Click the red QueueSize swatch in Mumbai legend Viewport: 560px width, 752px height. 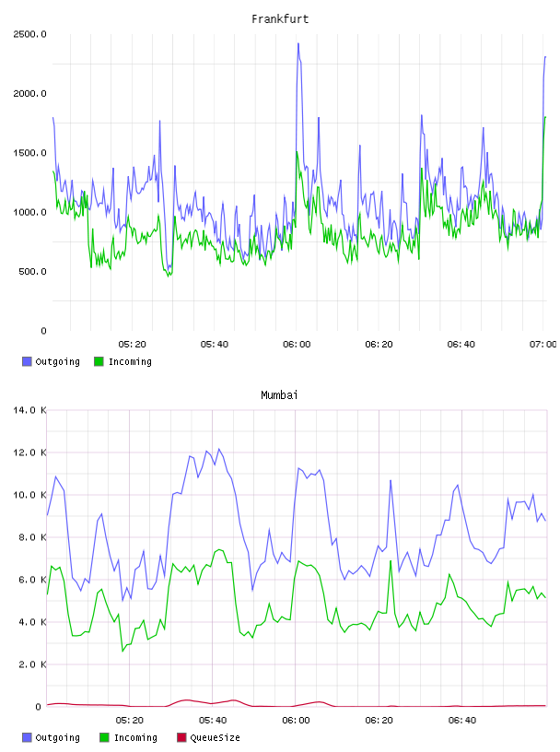(x=181, y=737)
